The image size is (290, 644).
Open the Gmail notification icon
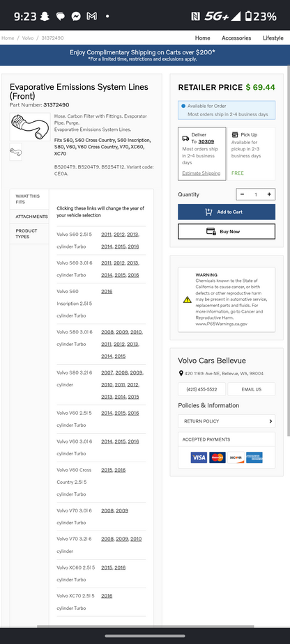coord(91,17)
